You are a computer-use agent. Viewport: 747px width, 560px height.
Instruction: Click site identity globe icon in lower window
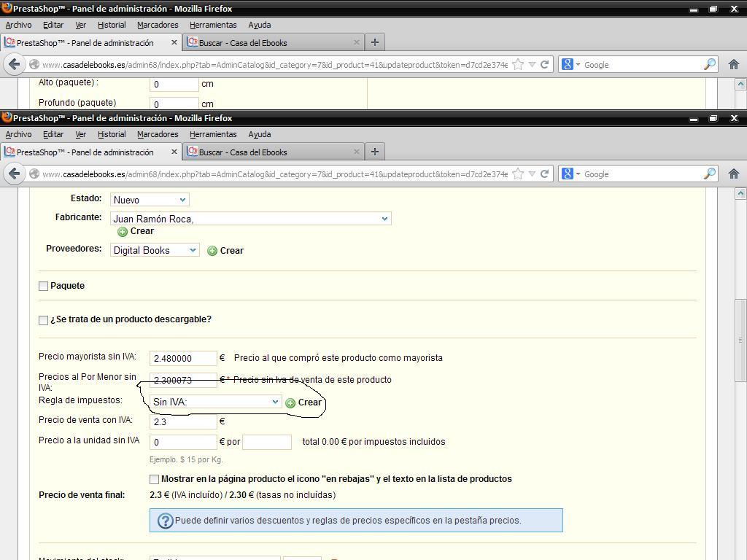pos(34,174)
